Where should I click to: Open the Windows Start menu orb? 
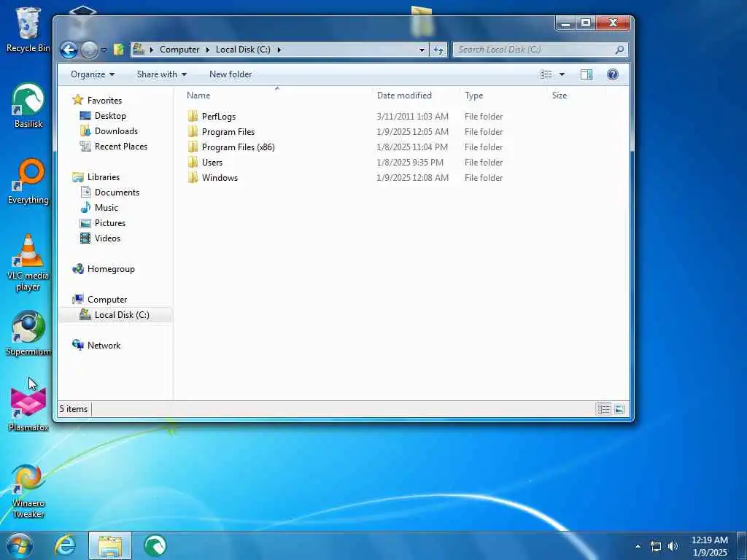[x=19, y=545]
